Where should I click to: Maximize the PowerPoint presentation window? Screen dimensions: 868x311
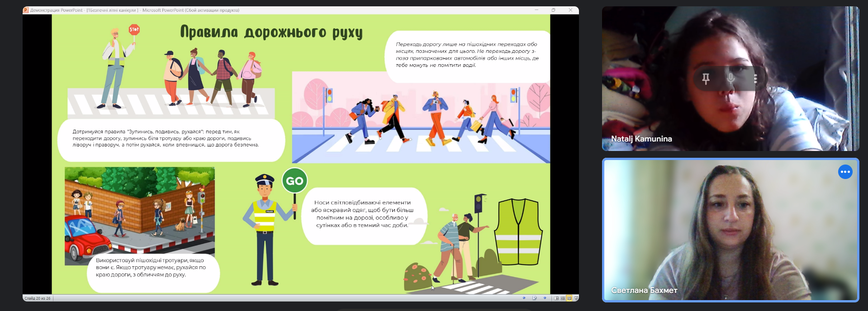click(553, 10)
